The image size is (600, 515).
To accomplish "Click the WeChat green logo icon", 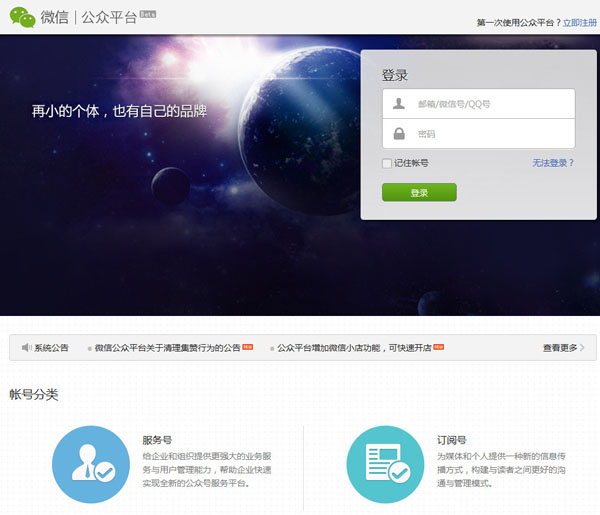I will (x=23, y=17).
